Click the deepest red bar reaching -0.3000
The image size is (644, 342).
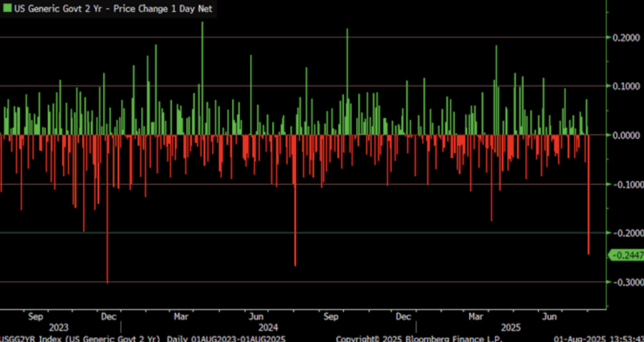click(x=108, y=207)
